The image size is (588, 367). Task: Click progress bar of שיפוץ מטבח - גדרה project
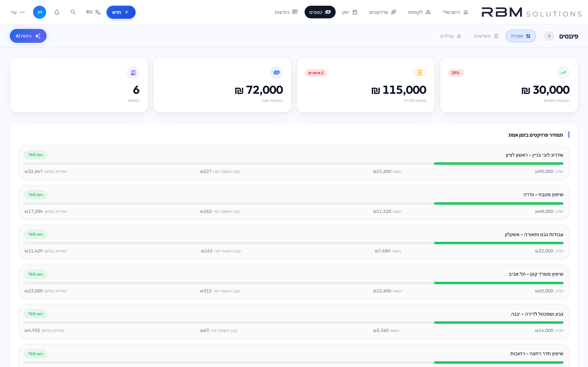pos(294,203)
